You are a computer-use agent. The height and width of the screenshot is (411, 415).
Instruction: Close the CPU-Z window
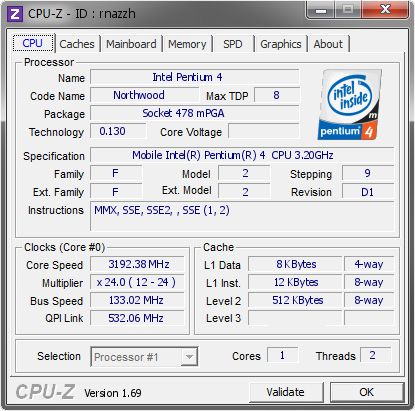(x=385, y=9)
